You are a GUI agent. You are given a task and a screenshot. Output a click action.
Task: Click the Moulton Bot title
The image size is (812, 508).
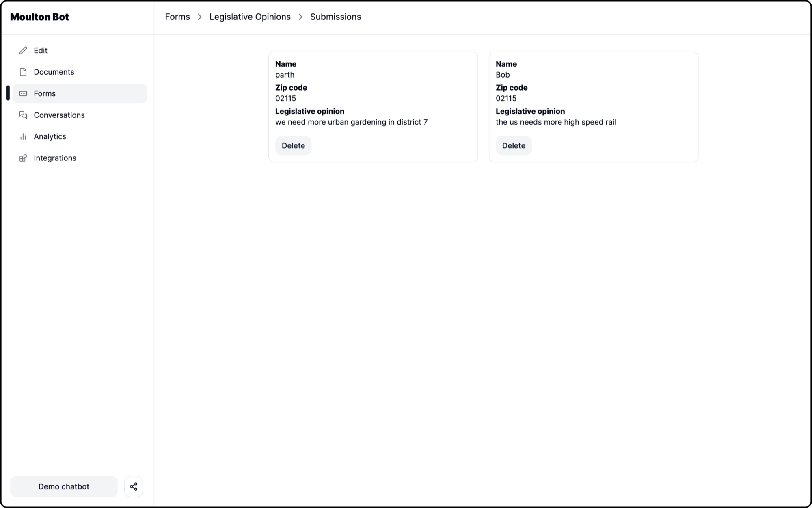40,17
